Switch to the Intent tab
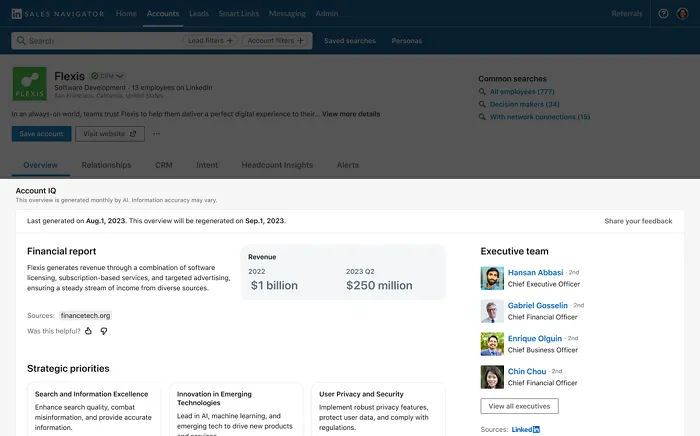The height and width of the screenshot is (436, 700). click(x=207, y=165)
